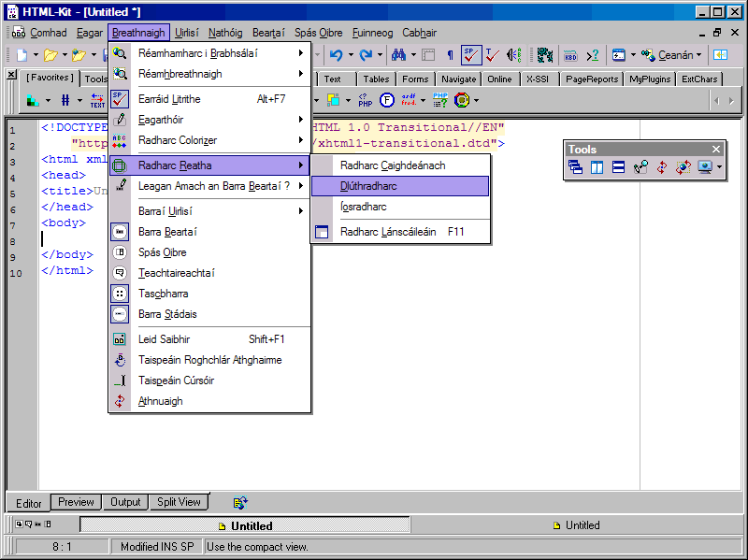Close the floating Tools panel
Screen dimensions: 748x560
(716, 149)
